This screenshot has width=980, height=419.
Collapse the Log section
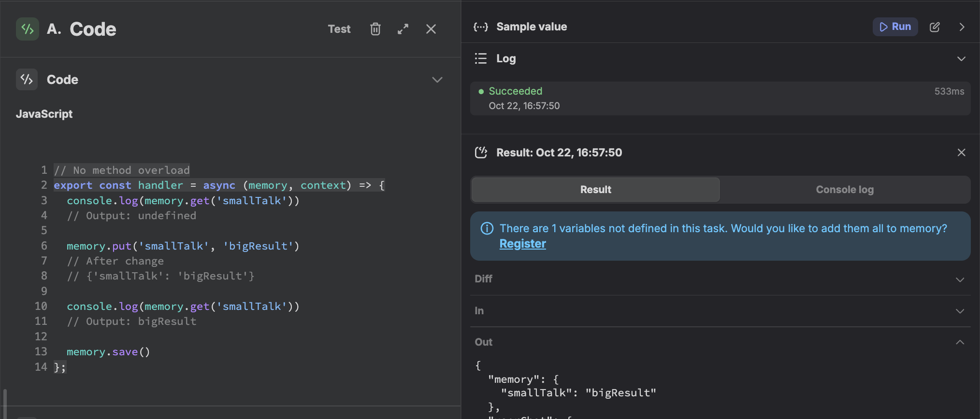(961, 59)
